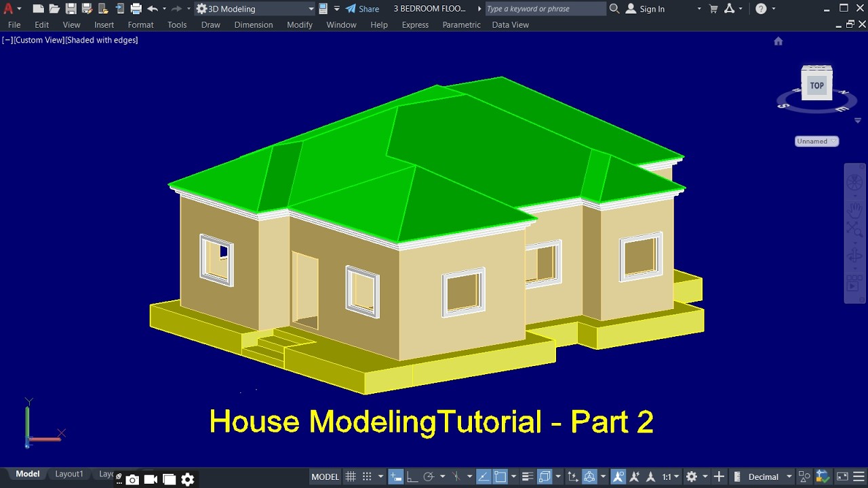Open the AutoCAD application menu logo

pos(9,9)
